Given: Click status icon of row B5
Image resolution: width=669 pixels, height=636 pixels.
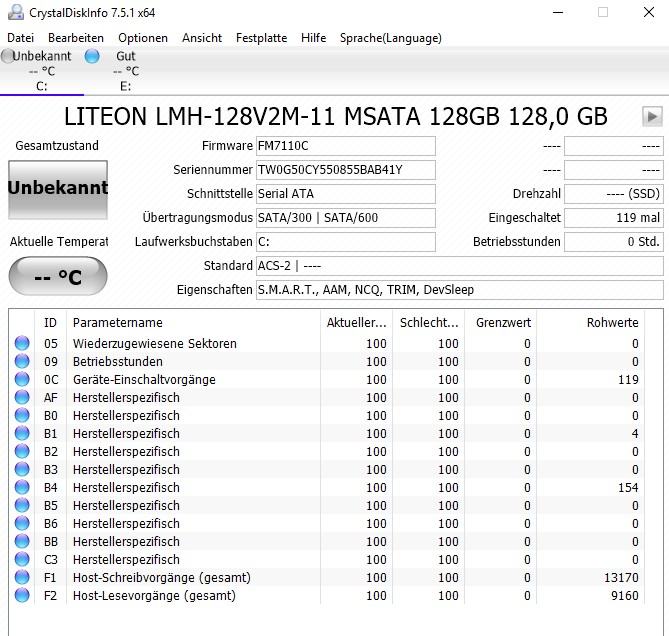Looking at the screenshot, I should [22, 505].
